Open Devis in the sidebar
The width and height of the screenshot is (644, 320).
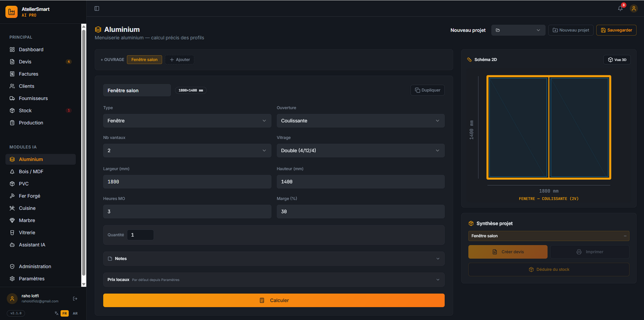[25, 62]
